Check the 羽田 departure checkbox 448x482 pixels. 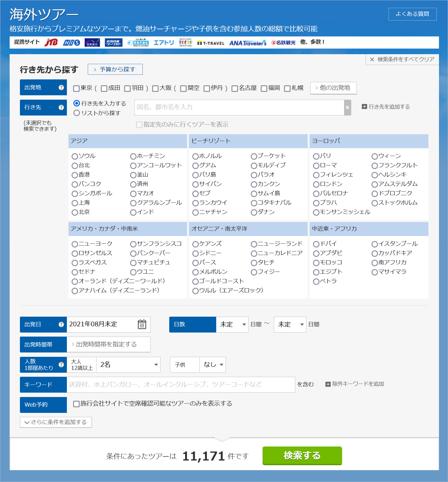click(127, 88)
